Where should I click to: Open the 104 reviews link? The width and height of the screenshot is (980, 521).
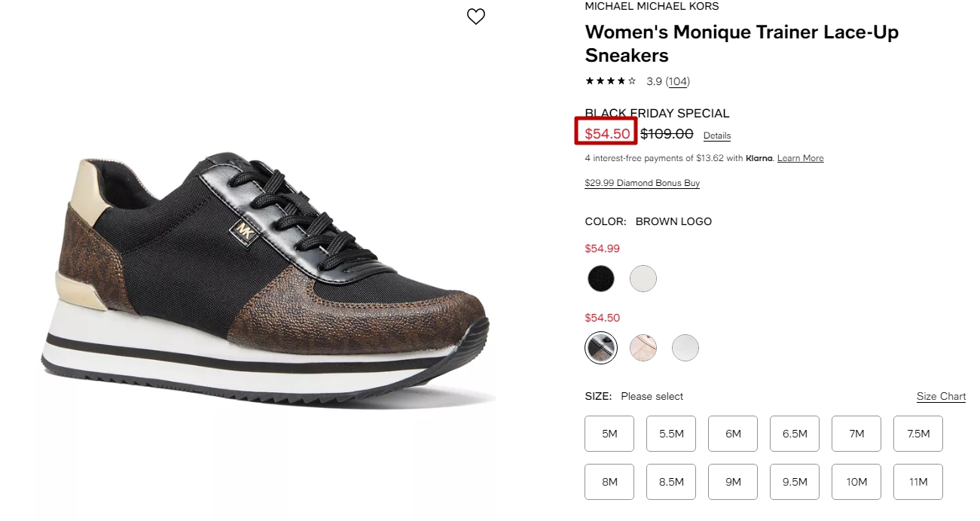coord(678,81)
